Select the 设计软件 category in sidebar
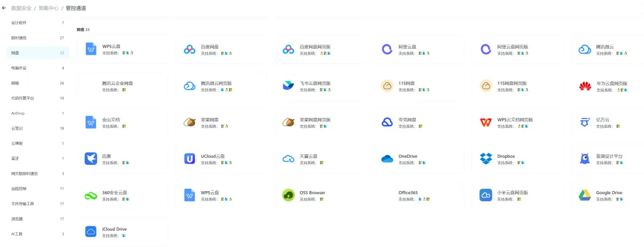This screenshot has width=644, height=247. point(38,23)
